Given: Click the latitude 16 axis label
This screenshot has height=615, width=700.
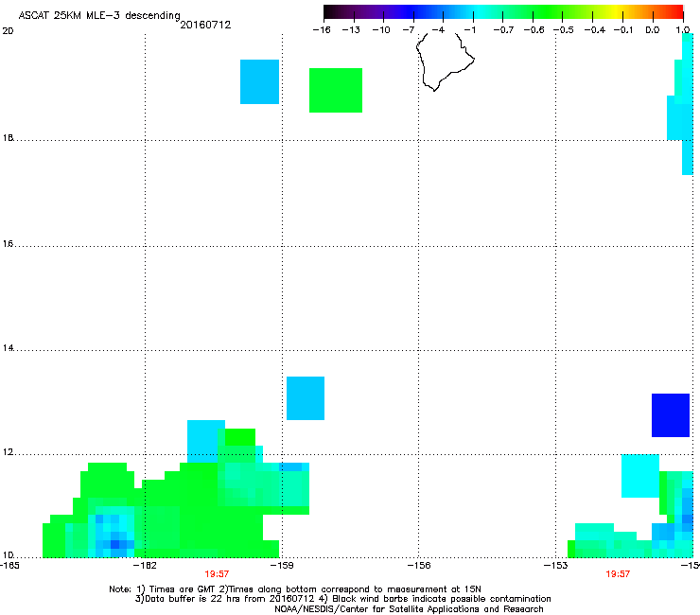Looking at the screenshot, I should click(x=8, y=243).
